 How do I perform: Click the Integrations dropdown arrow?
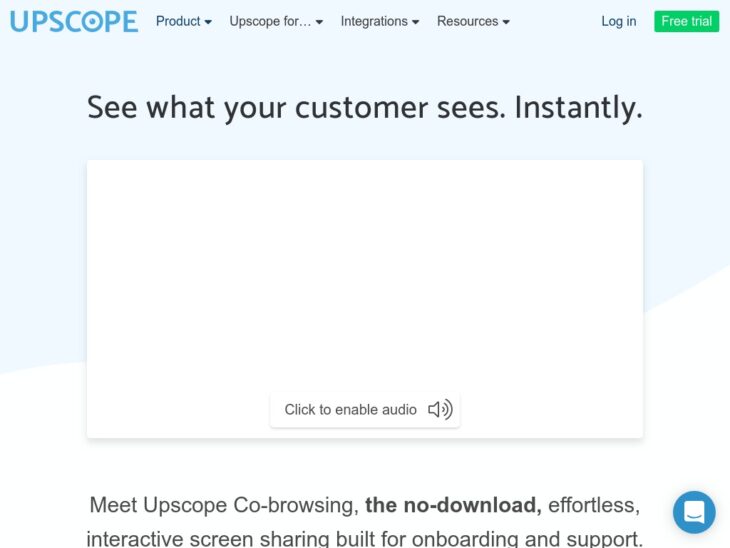(x=415, y=22)
